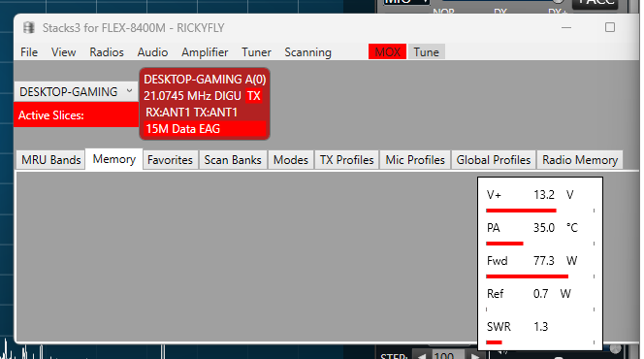Viewport: 644px width, 359px height.
Task: Click the V+ 13.2 V meter reading
Action: pyautogui.click(x=530, y=195)
